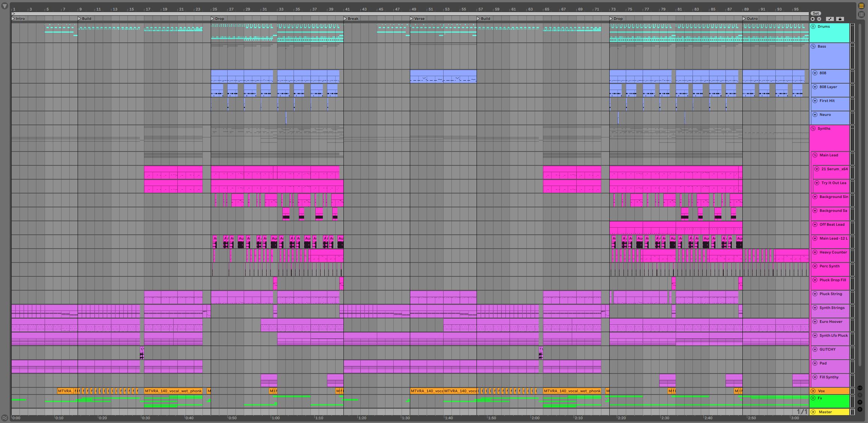Viewport: 868px width, 423px height.
Task: Switch to Session view using the vertical-bars icon
Action: coord(861,14)
